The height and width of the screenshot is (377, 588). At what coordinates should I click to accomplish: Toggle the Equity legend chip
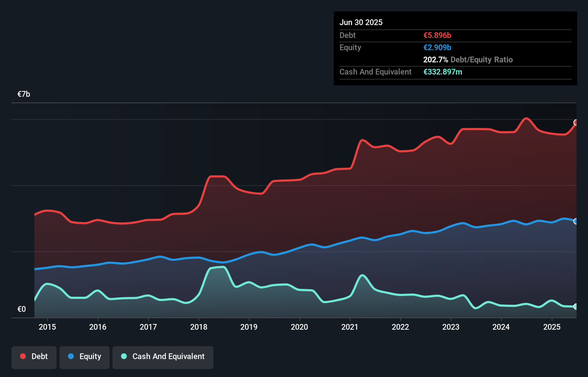point(85,357)
